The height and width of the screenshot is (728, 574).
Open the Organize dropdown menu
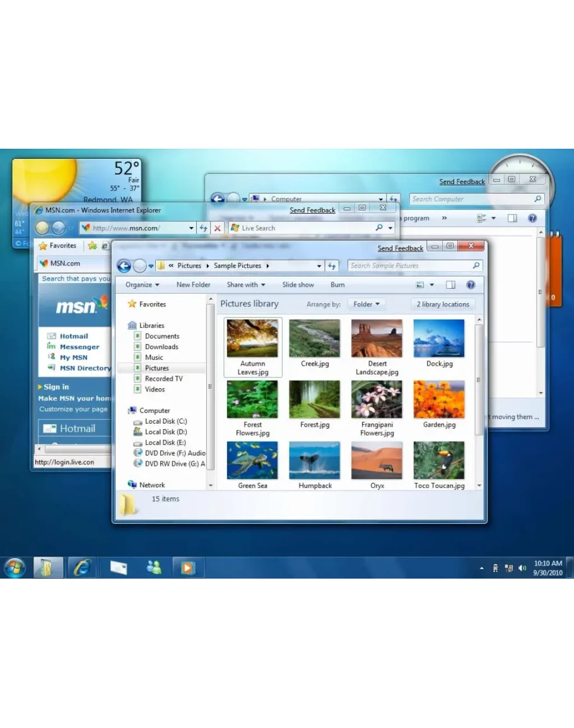pos(142,285)
